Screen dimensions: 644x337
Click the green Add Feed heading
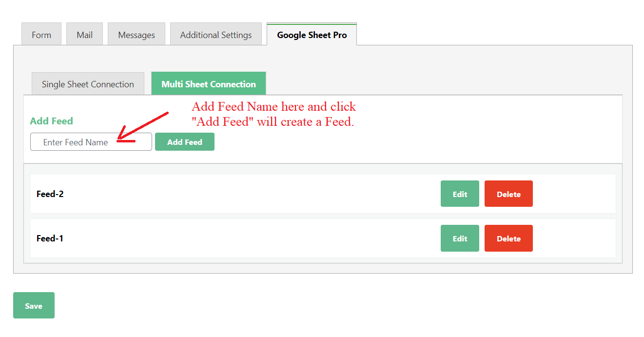click(x=51, y=121)
